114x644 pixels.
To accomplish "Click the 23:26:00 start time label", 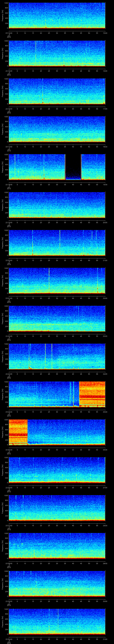I will tap(9, 487).
